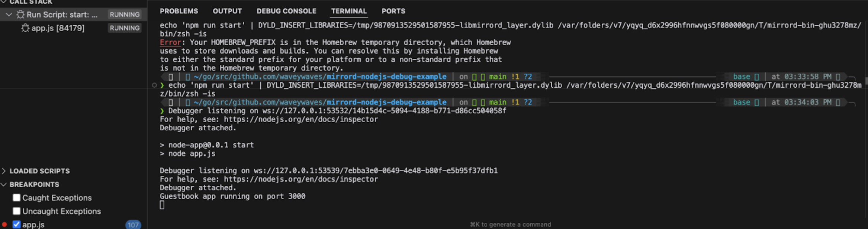Click the red breakpoint dot beside app.js
This screenshot has width=868, height=229.
[x=4, y=225]
